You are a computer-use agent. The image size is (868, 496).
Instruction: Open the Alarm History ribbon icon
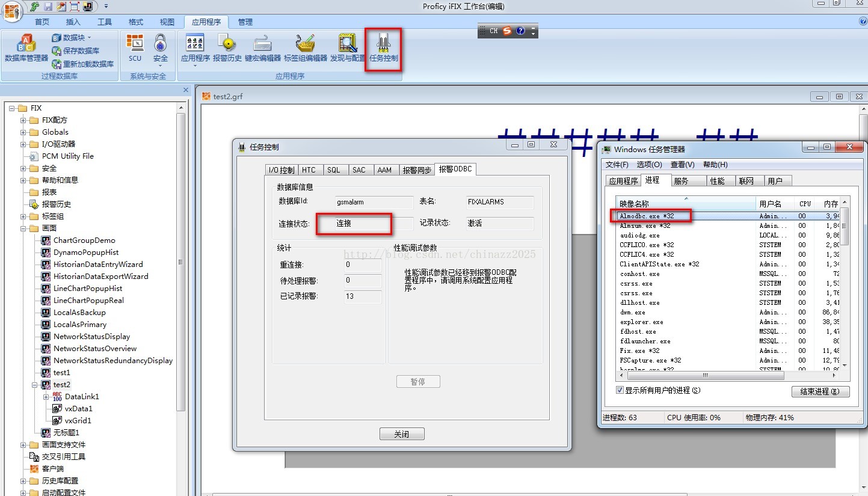(x=227, y=47)
